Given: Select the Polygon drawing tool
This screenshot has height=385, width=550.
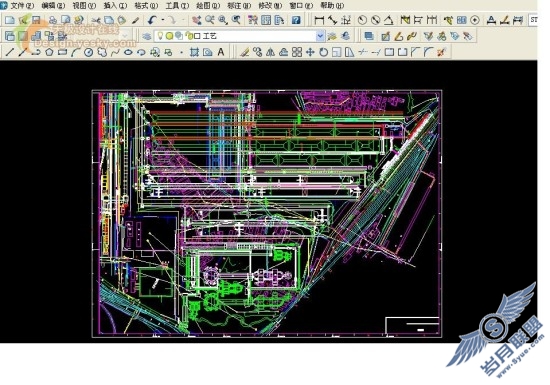Looking at the screenshot, I should point(49,53).
